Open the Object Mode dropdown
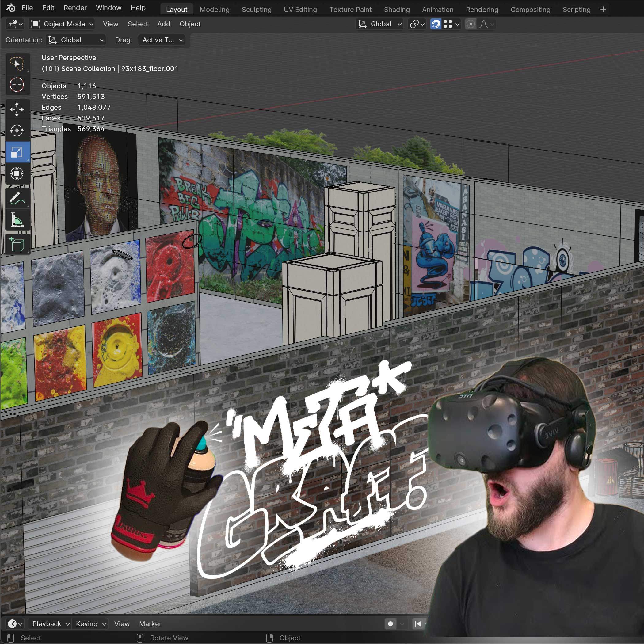 pyautogui.click(x=62, y=24)
